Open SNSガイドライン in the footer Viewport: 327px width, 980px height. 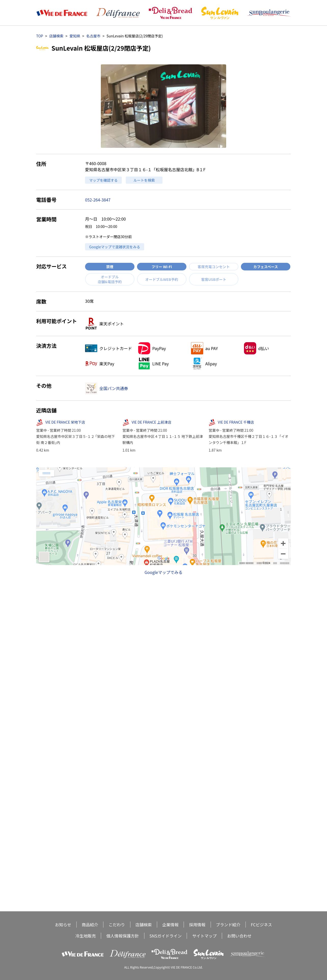tap(166, 936)
